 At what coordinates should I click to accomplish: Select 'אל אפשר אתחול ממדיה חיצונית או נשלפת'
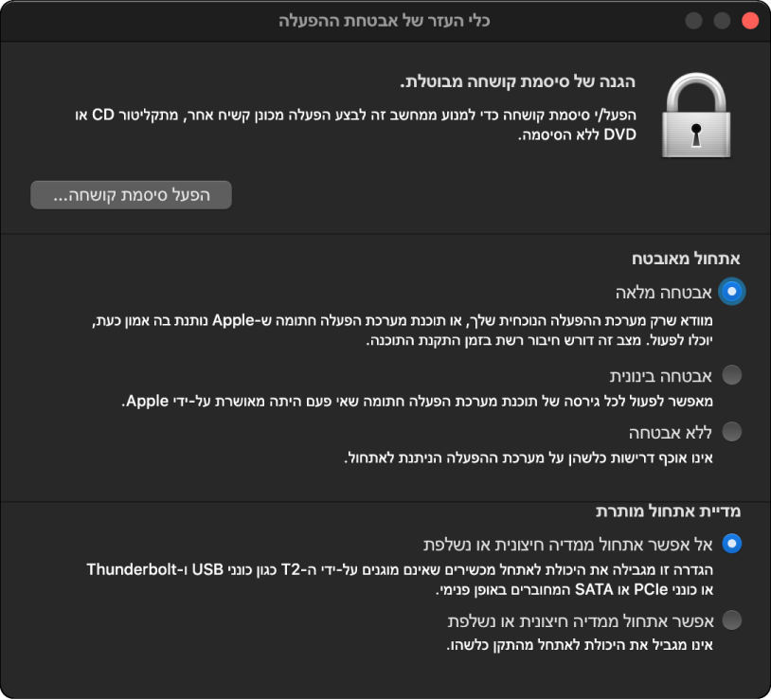coord(731,544)
